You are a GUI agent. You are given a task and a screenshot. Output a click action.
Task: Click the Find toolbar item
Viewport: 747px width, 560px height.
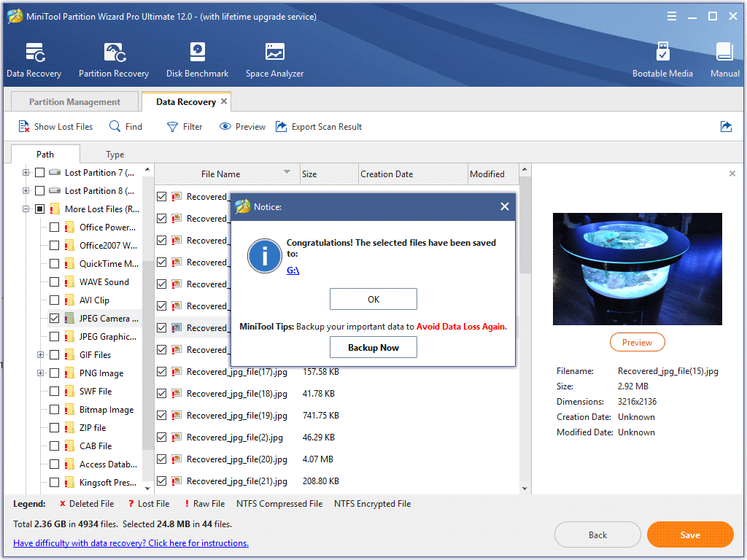(125, 127)
